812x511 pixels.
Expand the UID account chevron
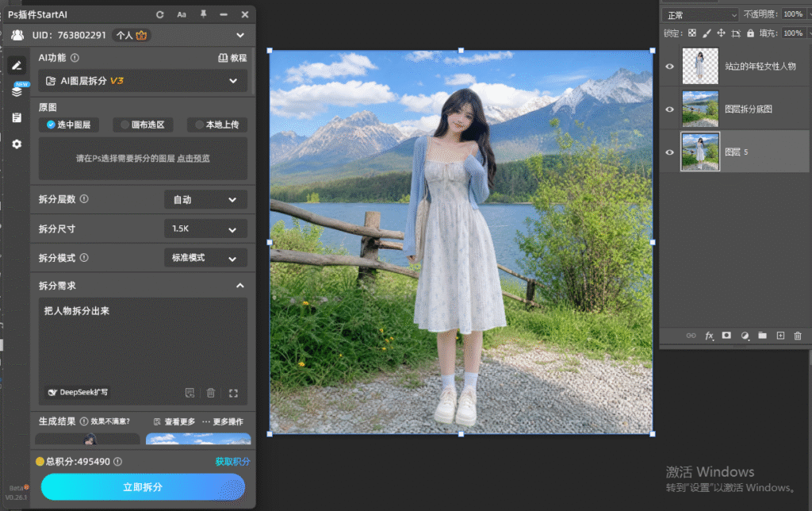[240, 35]
